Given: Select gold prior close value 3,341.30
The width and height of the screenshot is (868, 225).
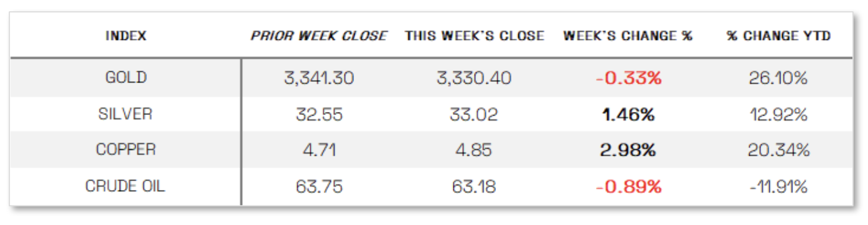Looking at the screenshot, I should pos(318,78).
